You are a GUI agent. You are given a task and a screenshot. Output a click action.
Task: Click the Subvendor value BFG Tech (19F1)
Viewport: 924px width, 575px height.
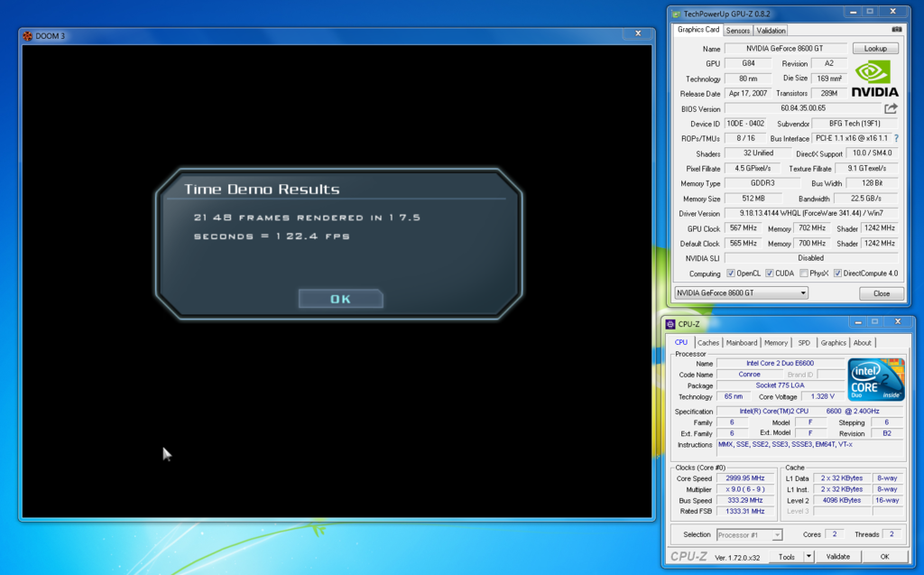click(x=855, y=124)
